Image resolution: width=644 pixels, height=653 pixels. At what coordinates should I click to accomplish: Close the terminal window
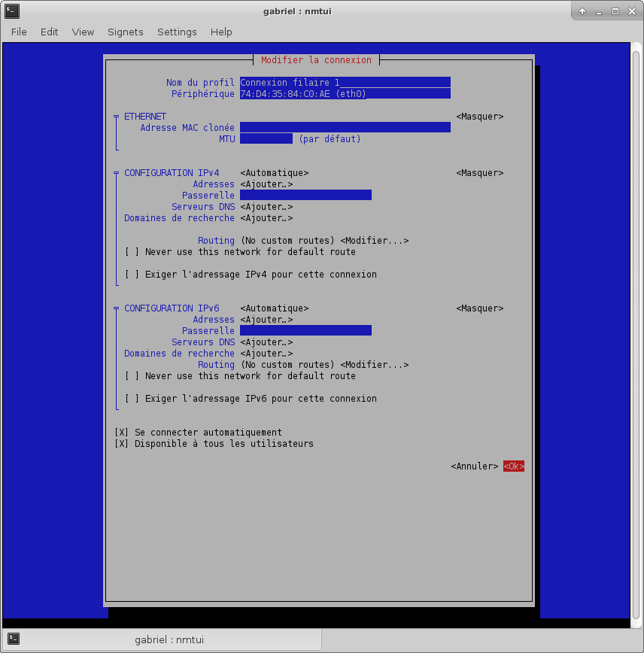632,11
